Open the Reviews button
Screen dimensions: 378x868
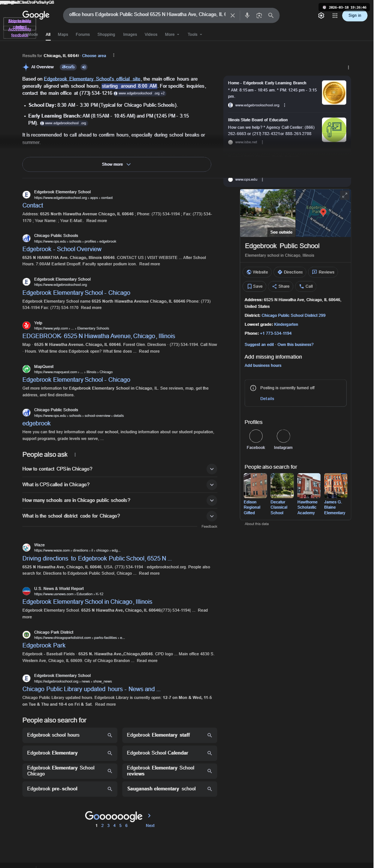tap(323, 272)
